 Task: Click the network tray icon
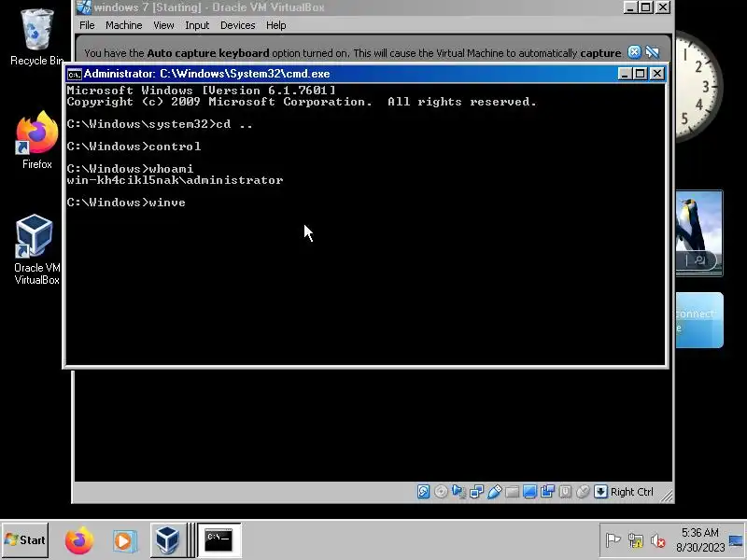pyautogui.click(x=636, y=540)
